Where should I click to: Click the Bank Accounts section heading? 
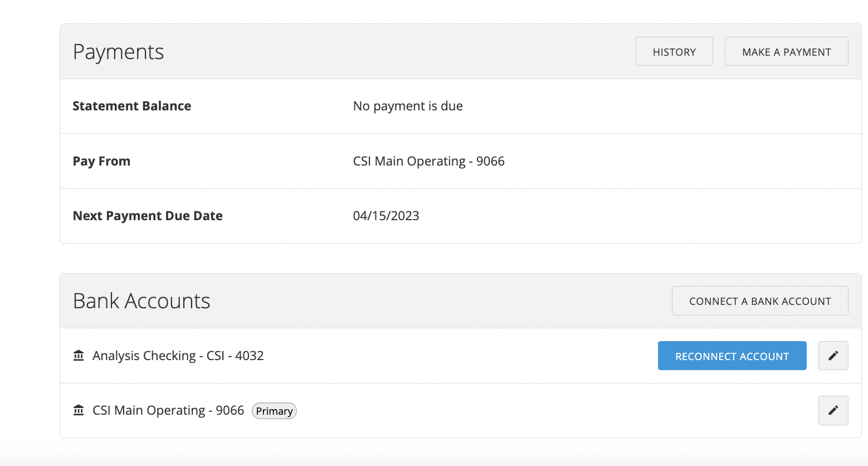point(141,300)
